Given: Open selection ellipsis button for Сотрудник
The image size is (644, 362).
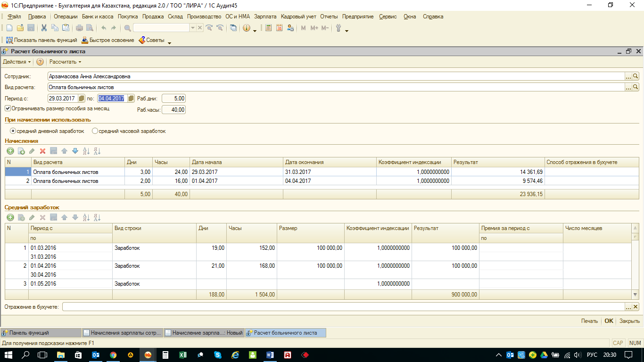Looking at the screenshot, I should tap(628, 76).
